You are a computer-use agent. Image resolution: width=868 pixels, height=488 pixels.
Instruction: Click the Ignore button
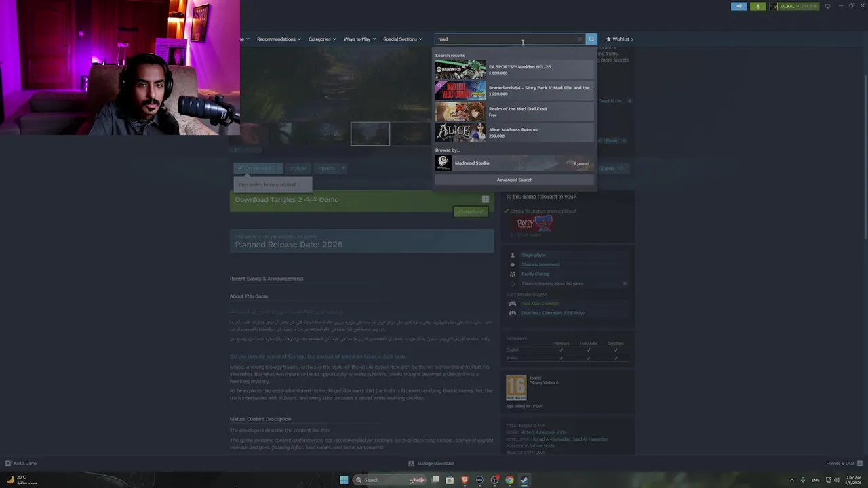(x=326, y=168)
